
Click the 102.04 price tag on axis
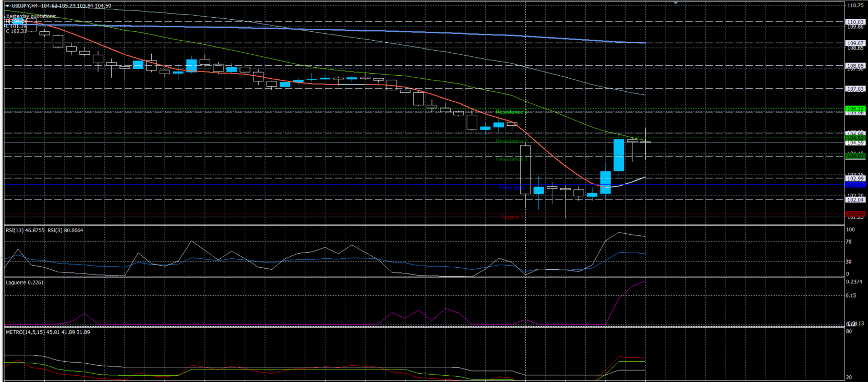click(x=855, y=200)
